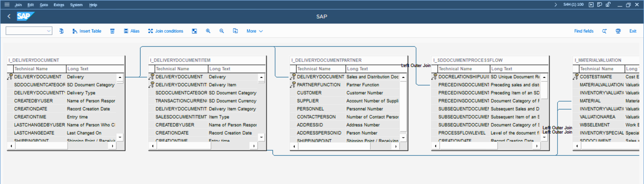Screen dimensions: 644x184
Task: Select CREATEDBYUSER row in I_DELIVERYDOCUMENT table
Action: [x=33, y=101]
